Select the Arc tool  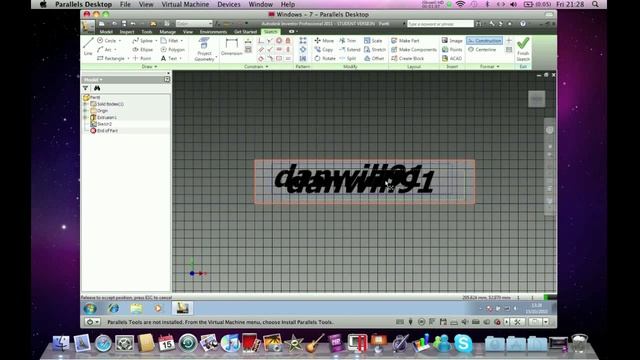click(x=104, y=49)
